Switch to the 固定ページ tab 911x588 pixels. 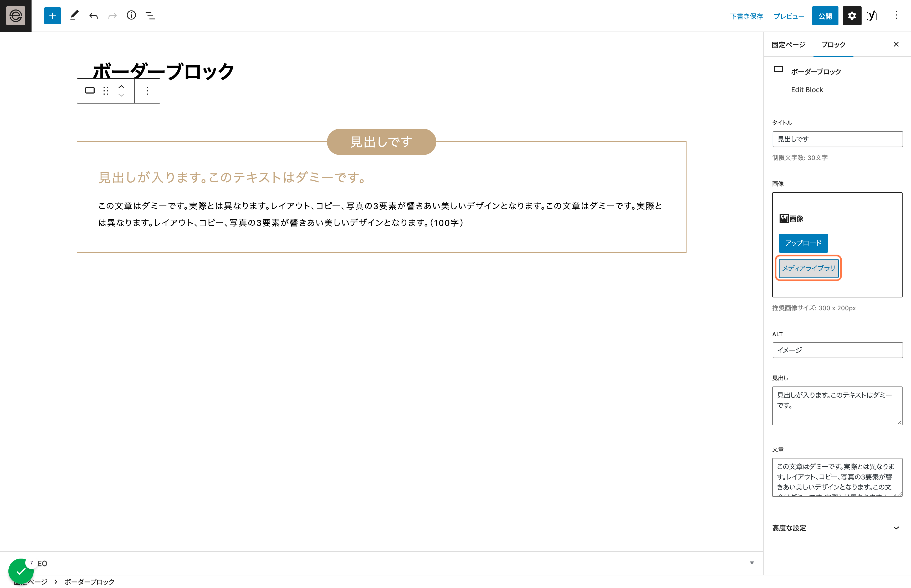click(789, 45)
